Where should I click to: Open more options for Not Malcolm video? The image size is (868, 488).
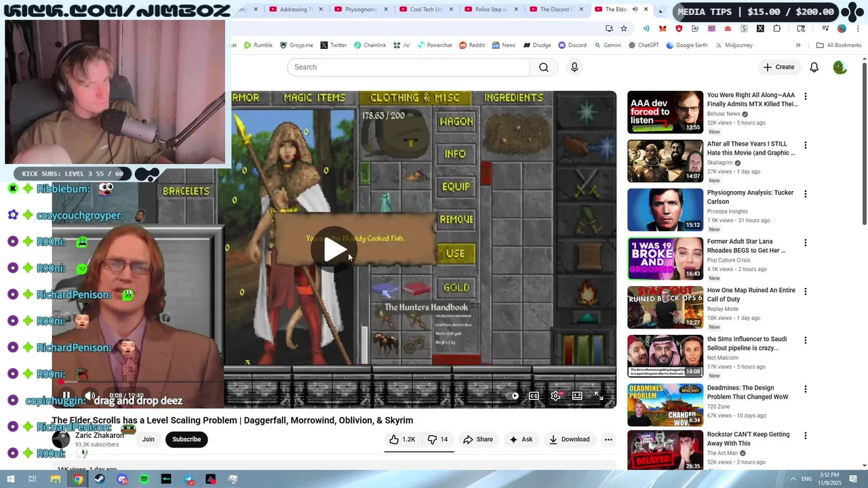click(x=805, y=340)
